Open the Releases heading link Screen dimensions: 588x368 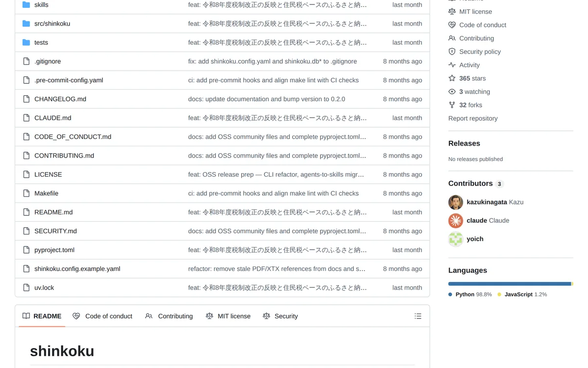point(464,143)
